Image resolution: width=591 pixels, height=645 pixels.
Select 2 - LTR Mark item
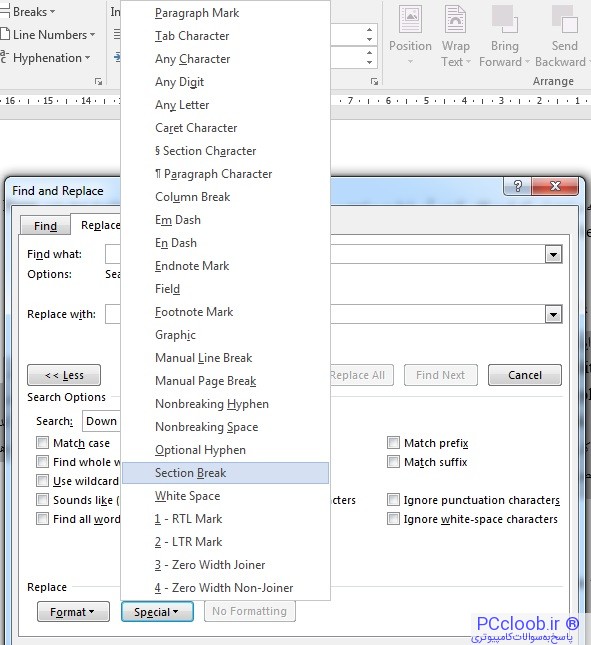225,542
